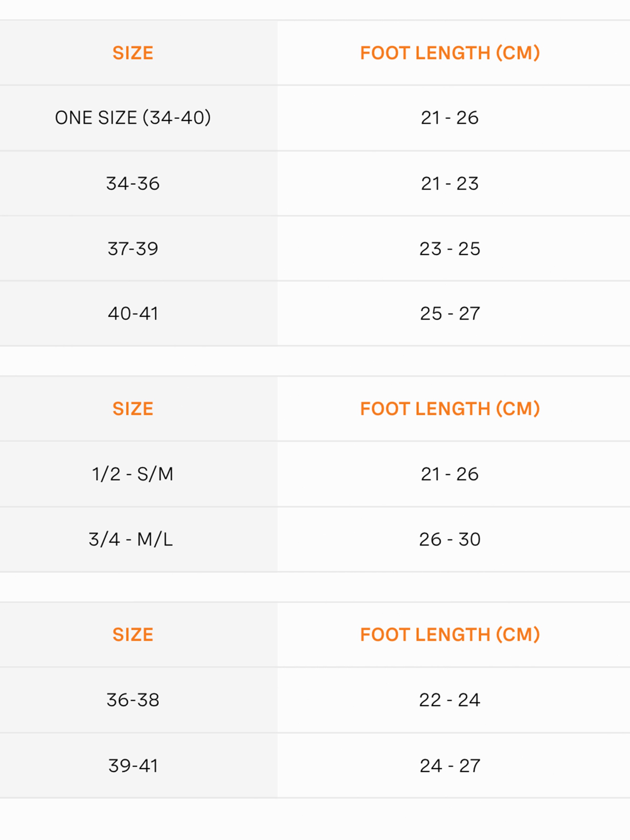Screen dimensions: 630x840
Task: Click the 3/4 - M/L size cell
Action: [x=131, y=539]
